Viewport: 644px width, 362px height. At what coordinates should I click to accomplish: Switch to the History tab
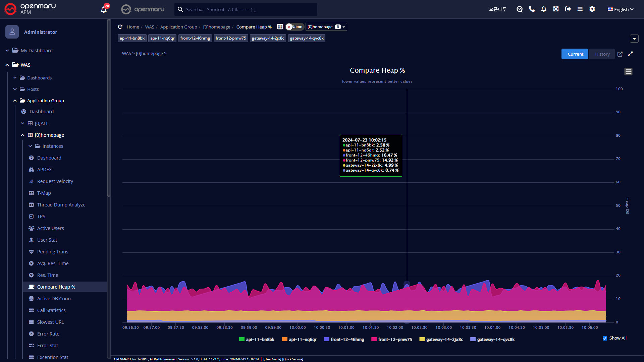[x=602, y=54]
